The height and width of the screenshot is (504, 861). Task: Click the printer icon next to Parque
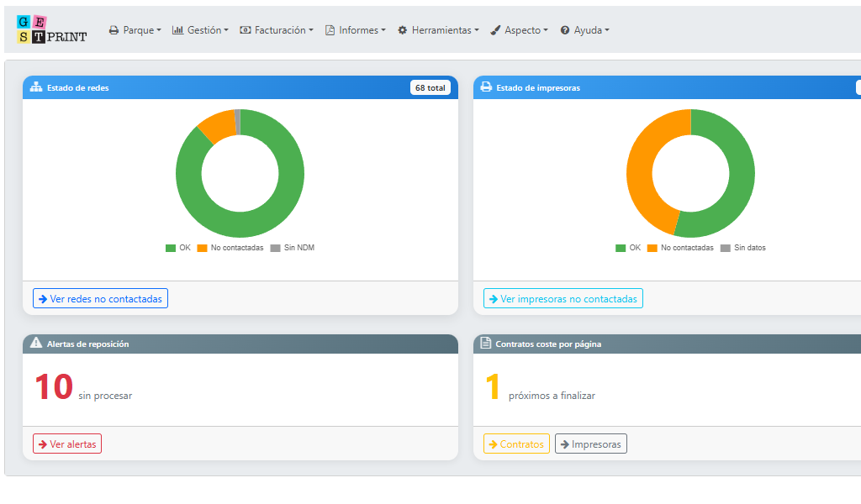[114, 30]
